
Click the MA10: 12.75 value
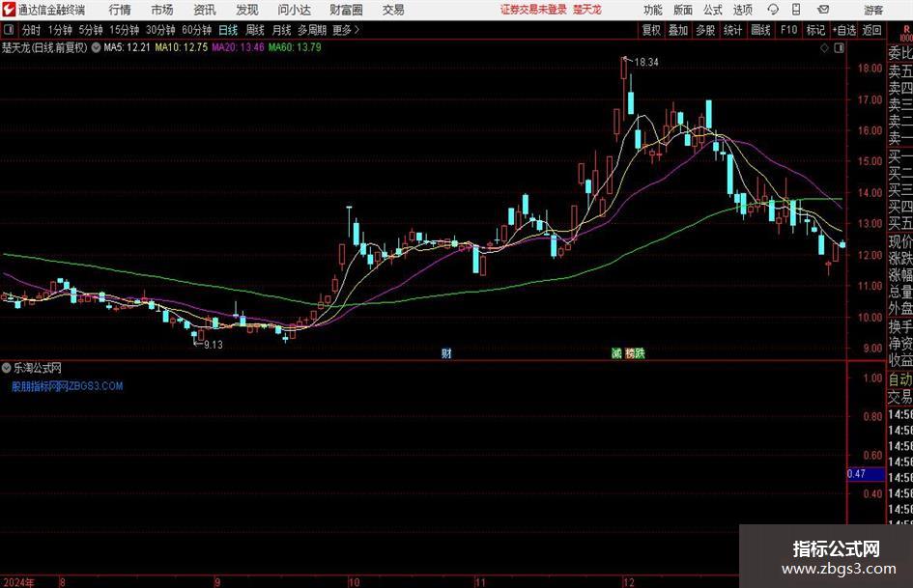(x=181, y=47)
